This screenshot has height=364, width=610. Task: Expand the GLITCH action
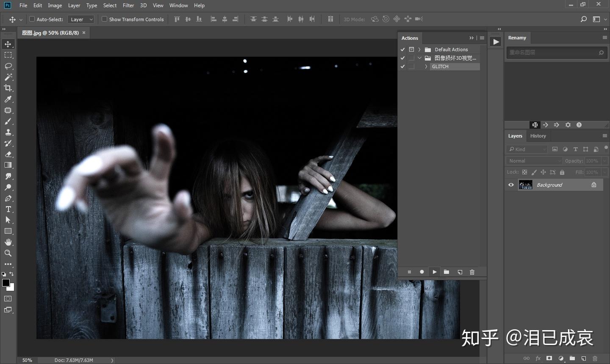(426, 66)
